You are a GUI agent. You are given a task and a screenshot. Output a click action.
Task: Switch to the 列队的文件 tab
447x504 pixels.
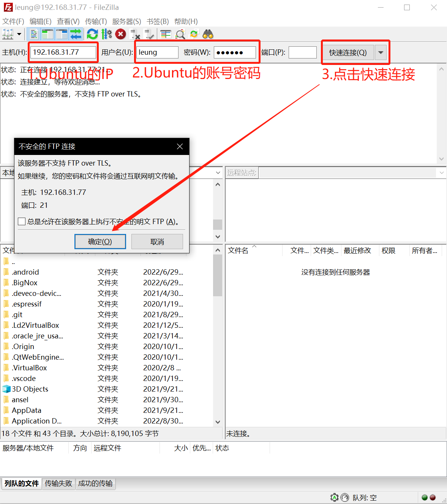(x=21, y=483)
